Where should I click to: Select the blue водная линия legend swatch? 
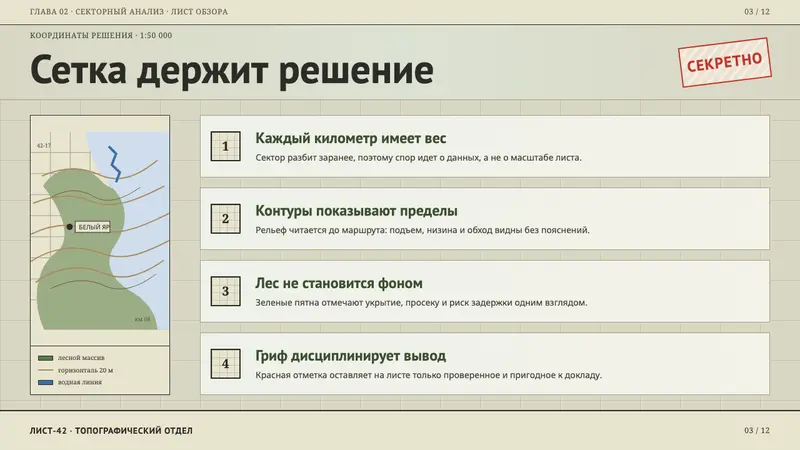45,382
